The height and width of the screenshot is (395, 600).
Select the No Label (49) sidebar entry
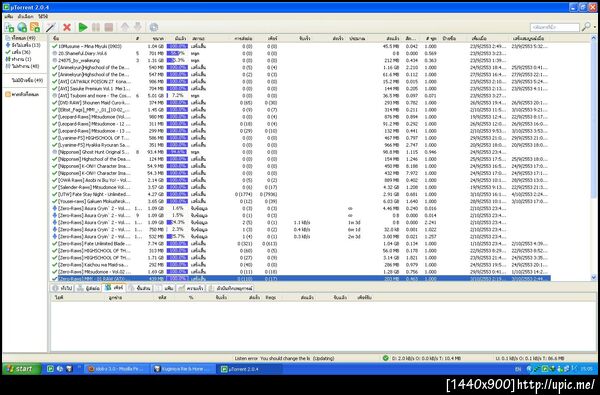point(27,80)
